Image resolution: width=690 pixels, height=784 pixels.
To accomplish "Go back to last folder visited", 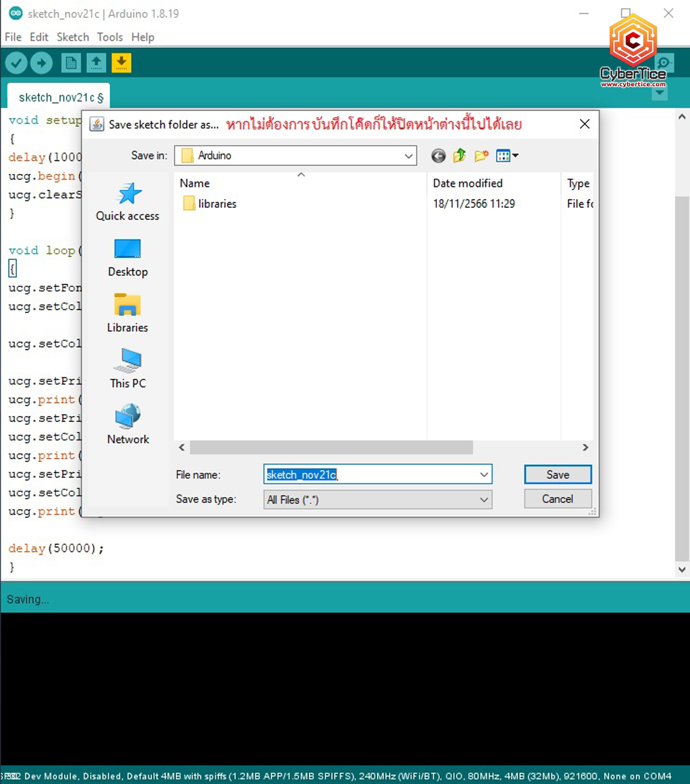I will coord(438,156).
